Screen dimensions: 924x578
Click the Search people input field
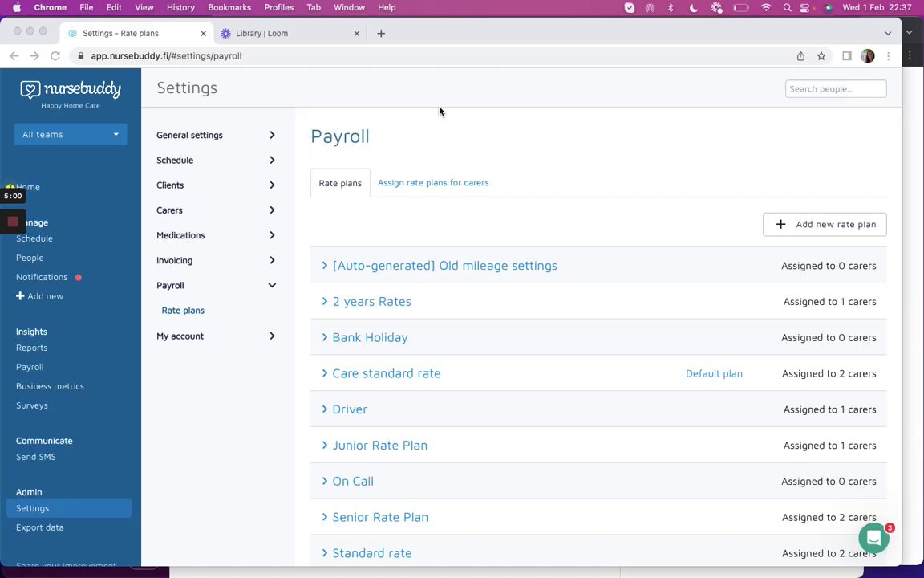pyautogui.click(x=836, y=89)
